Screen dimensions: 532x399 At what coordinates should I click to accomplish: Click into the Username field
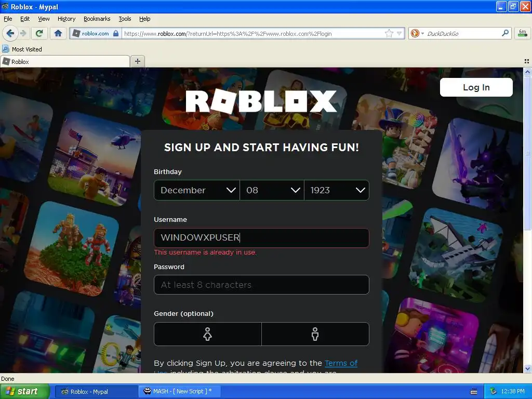pyautogui.click(x=262, y=238)
